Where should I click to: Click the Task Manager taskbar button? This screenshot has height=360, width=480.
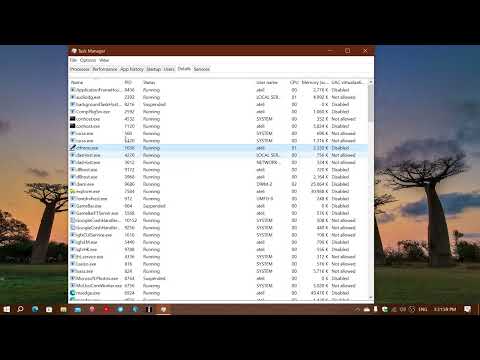pos(163,309)
